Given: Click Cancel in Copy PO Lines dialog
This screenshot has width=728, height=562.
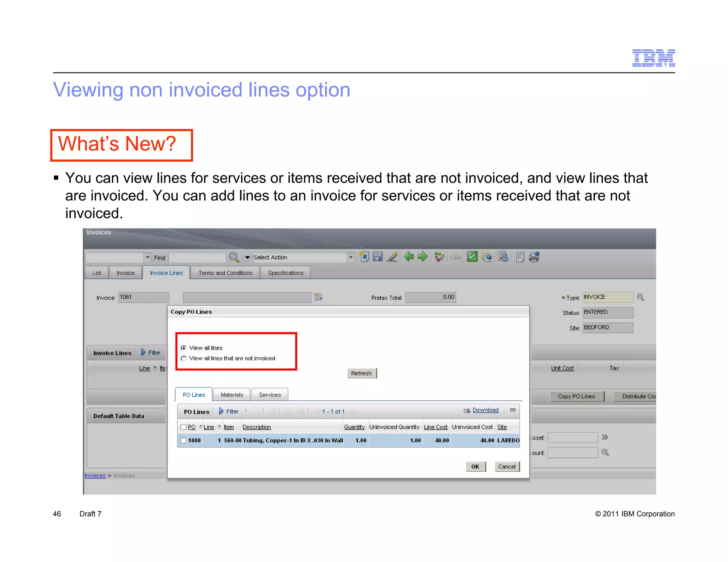Looking at the screenshot, I should pos(507,466).
